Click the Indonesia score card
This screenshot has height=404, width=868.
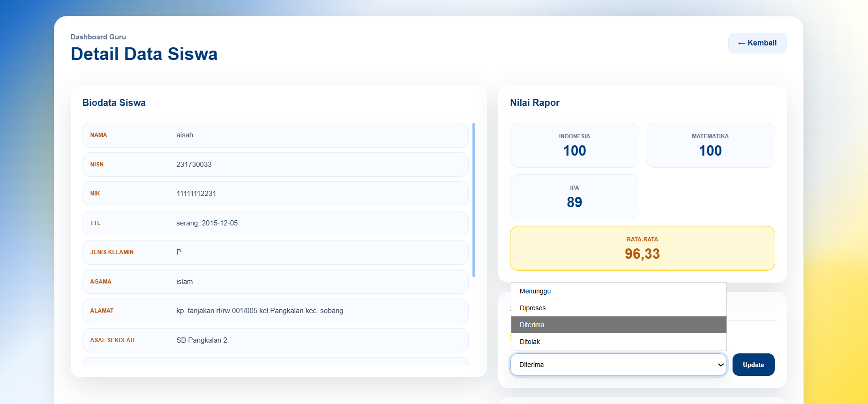[x=575, y=145]
